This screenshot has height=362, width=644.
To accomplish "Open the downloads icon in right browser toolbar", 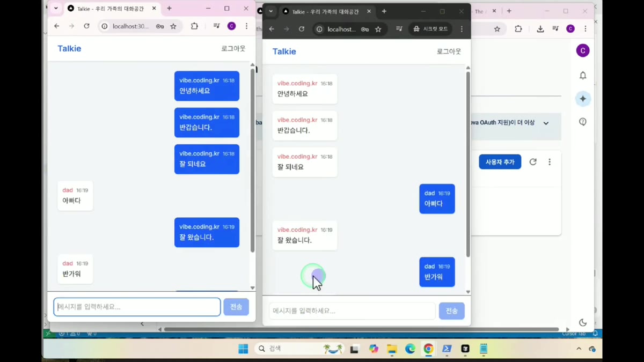I will tap(540, 29).
